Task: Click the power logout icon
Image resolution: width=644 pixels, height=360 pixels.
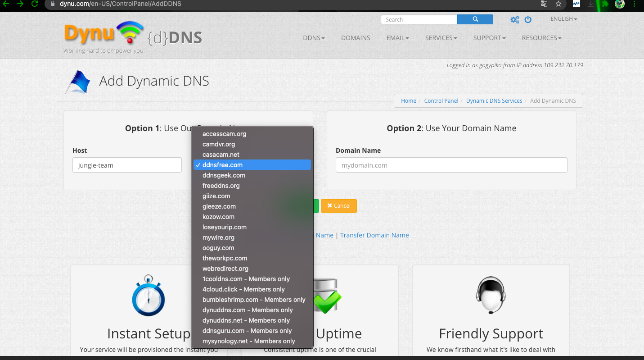Action: (x=528, y=19)
